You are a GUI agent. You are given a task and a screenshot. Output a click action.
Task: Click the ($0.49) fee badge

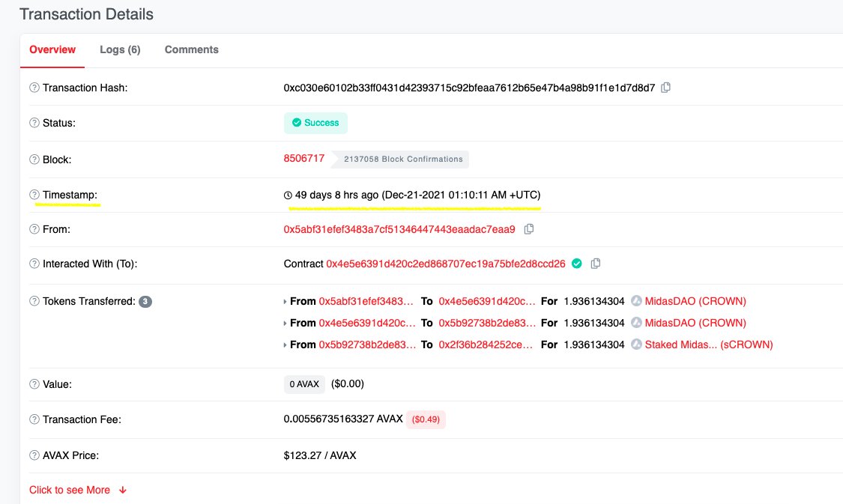pyautogui.click(x=426, y=419)
